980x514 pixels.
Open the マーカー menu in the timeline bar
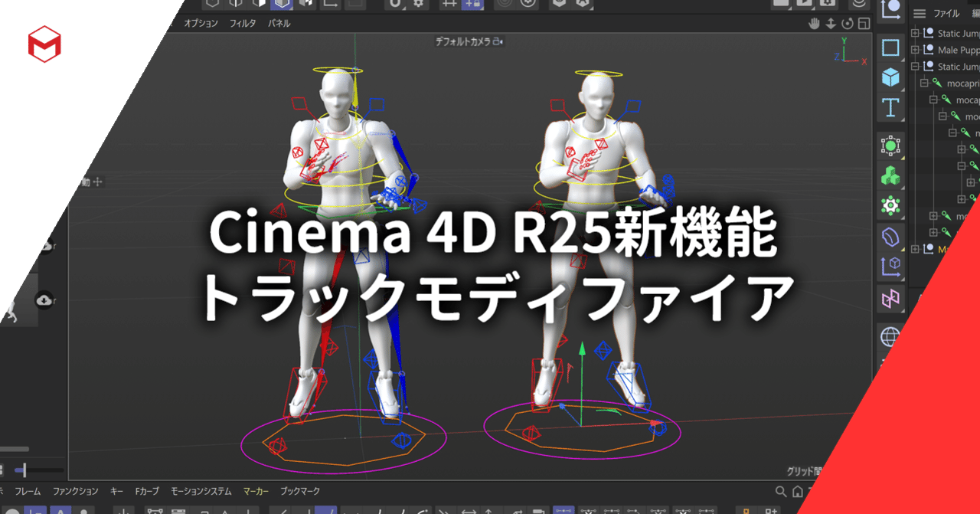[255, 491]
